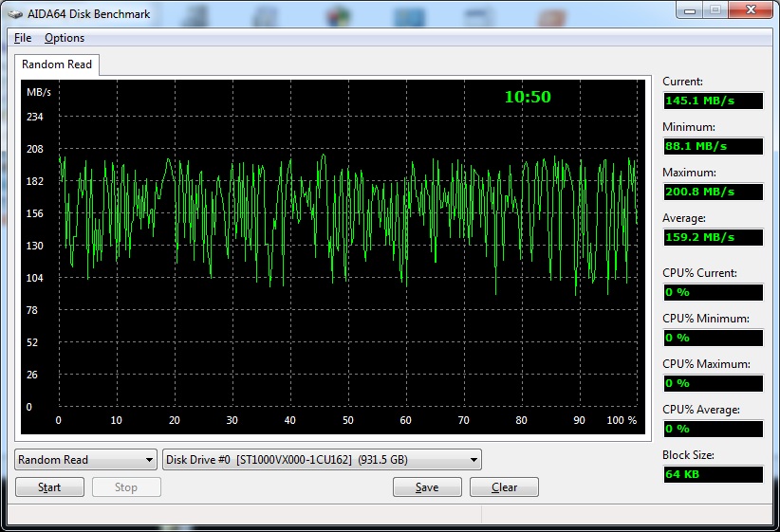Click the CPU% Average label
Image resolution: width=780 pixels, height=532 pixels.
701,409
